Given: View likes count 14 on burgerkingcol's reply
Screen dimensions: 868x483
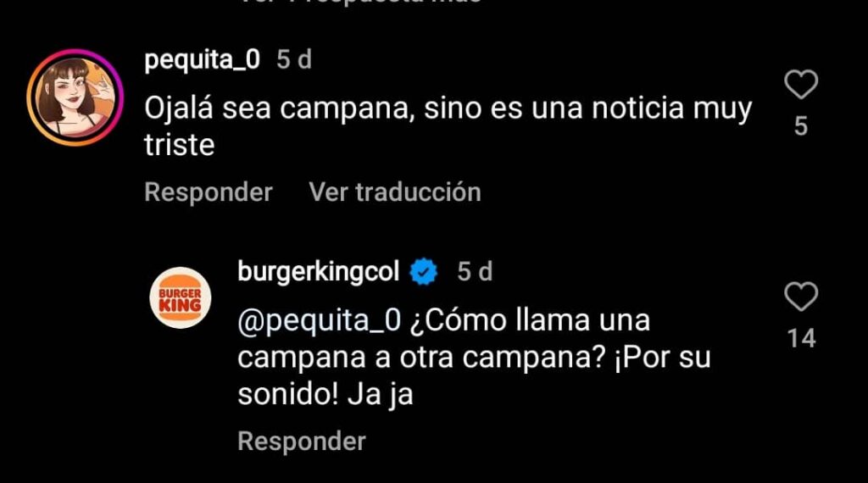Looking at the screenshot, I should click(802, 338).
